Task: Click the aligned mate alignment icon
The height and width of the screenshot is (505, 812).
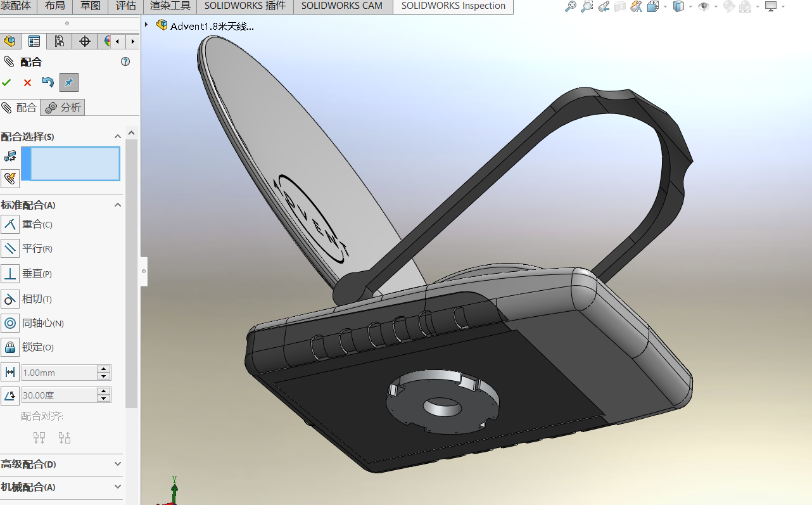Action: 39,437
